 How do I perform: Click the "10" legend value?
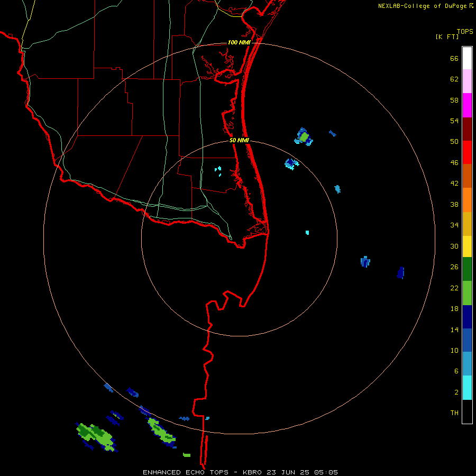tap(454, 350)
